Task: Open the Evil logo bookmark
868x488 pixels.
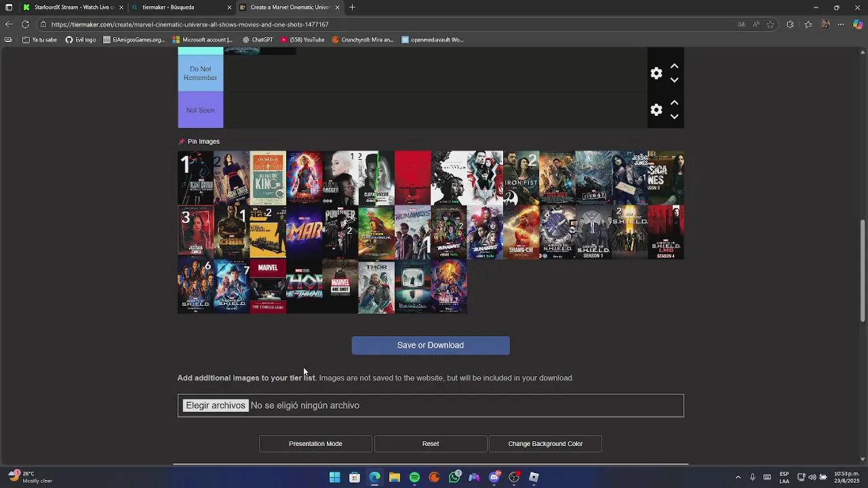Action: point(81,40)
